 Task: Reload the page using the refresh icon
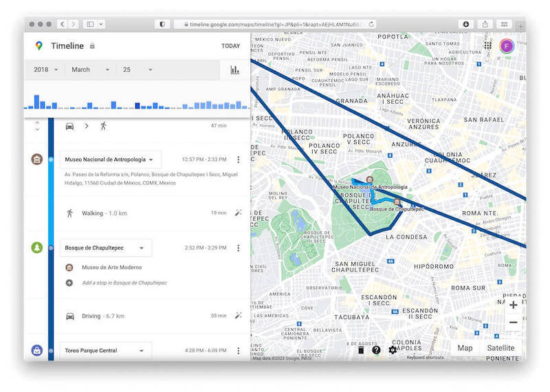click(371, 24)
